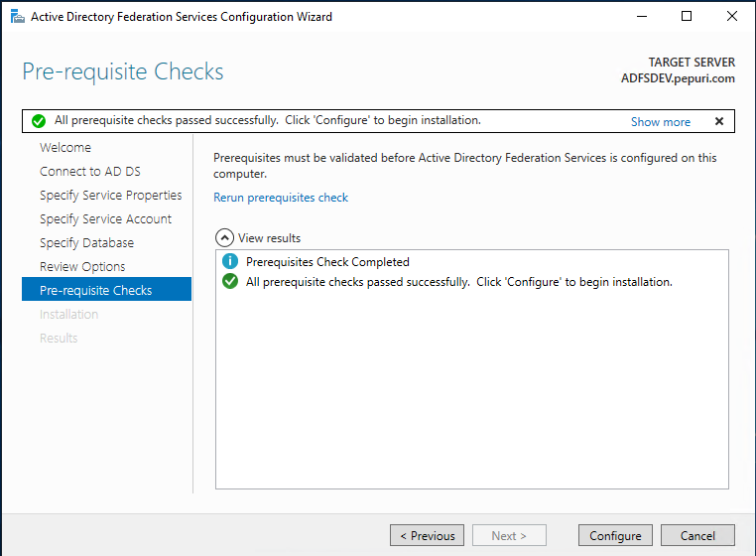
Task: Select the Pre-requisite Checks step
Action: pyautogui.click(x=106, y=290)
